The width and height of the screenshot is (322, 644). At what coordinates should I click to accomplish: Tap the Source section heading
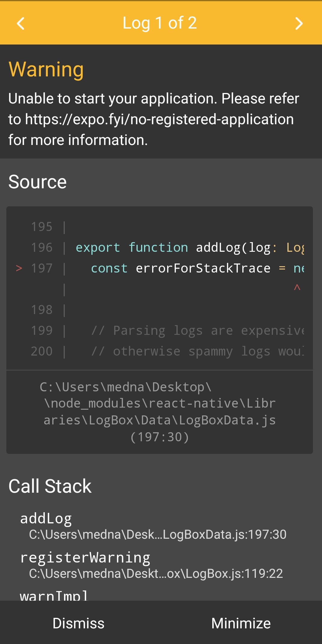[38, 182]
